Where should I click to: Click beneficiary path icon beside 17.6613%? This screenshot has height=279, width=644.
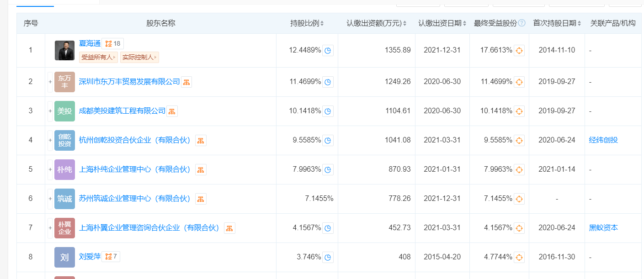coord(519,51)
